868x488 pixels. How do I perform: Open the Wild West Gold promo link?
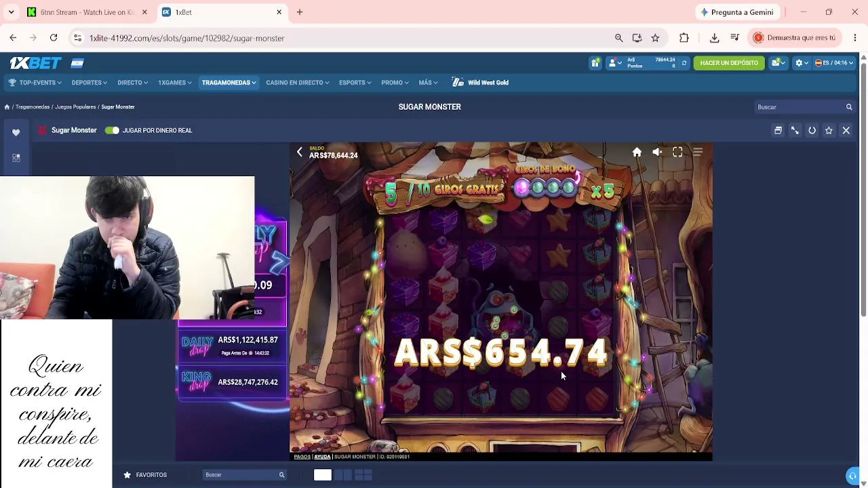(x=480, y=83)
